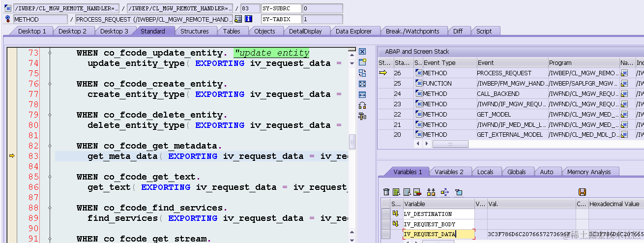Viewport: 644px width, 243px height.
Task: Click the Variable column header
Action: (439, 204)
